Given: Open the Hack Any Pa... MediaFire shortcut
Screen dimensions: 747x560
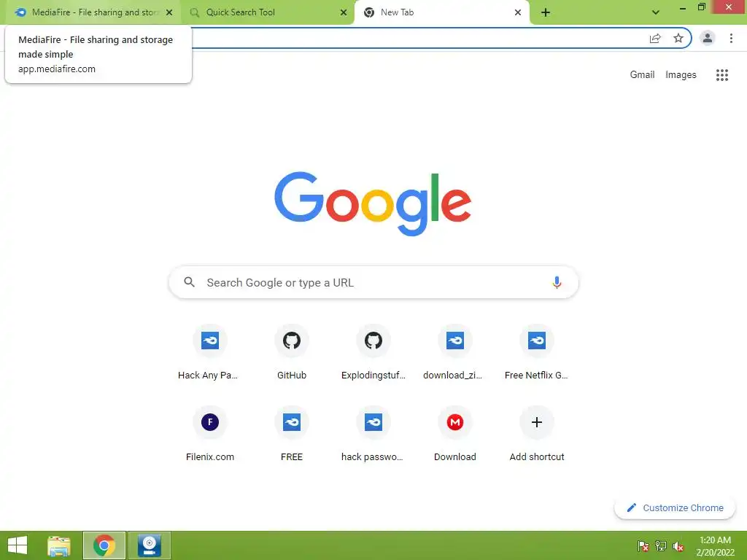Looking at the screenshot, I should click(209, 352).
